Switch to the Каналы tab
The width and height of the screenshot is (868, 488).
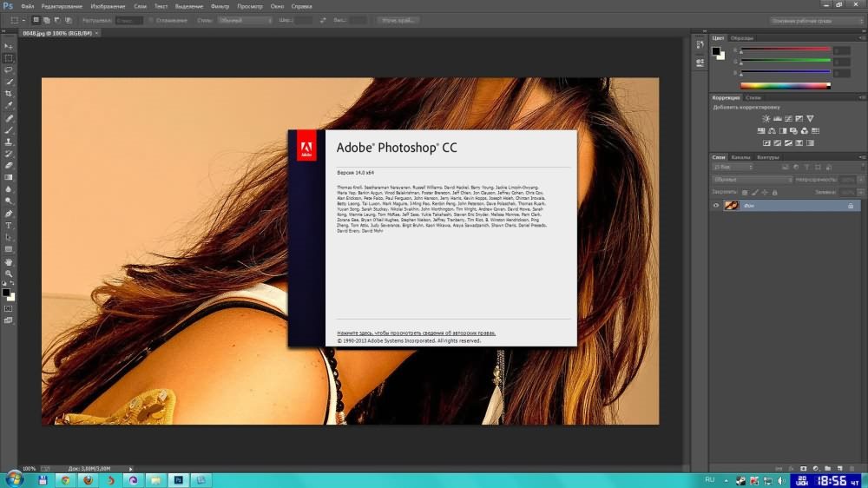point(740,157)
